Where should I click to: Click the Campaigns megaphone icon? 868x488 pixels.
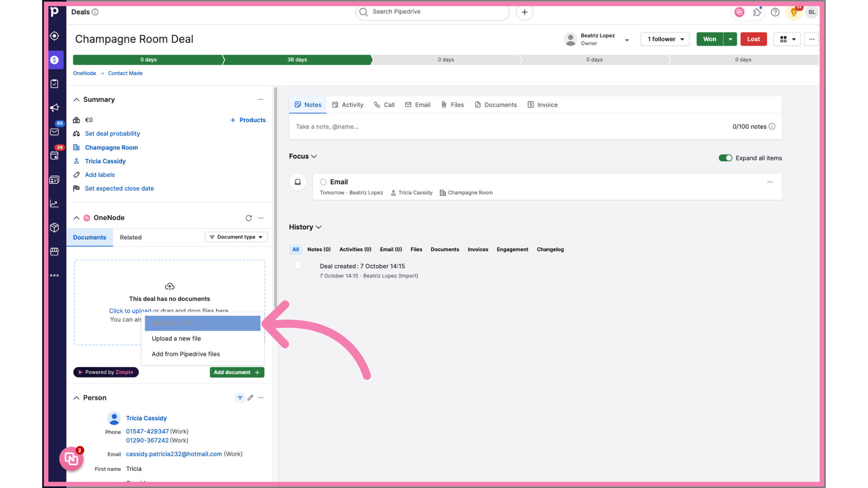(x=55, y=108)
